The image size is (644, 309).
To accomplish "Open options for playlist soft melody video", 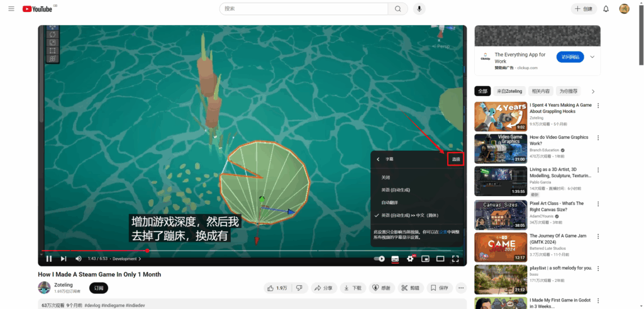I will pyautogui.click(x=598, y=268).
